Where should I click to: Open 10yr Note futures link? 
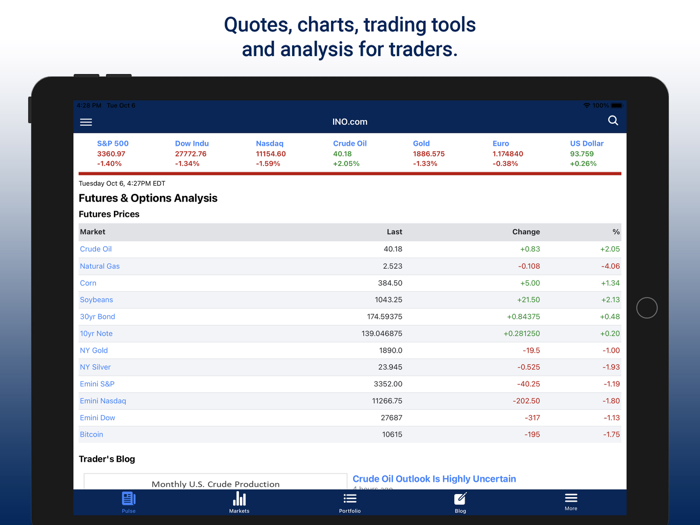tap(96, 333)
